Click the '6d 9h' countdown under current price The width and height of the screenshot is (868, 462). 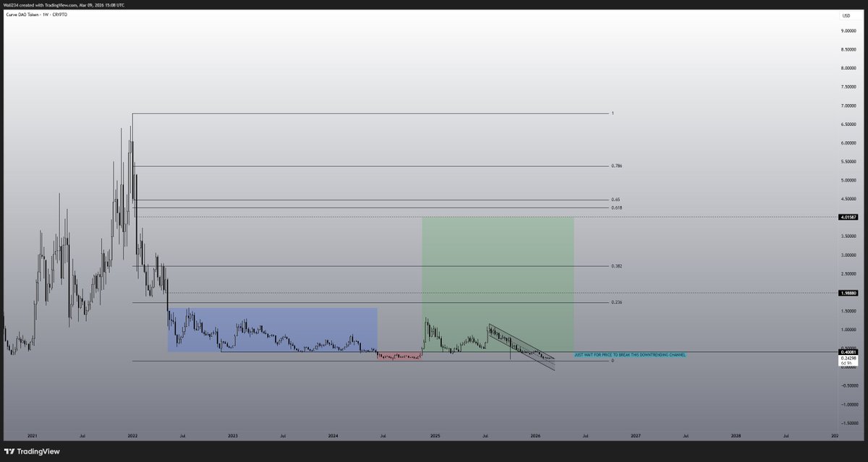[848, 363]
